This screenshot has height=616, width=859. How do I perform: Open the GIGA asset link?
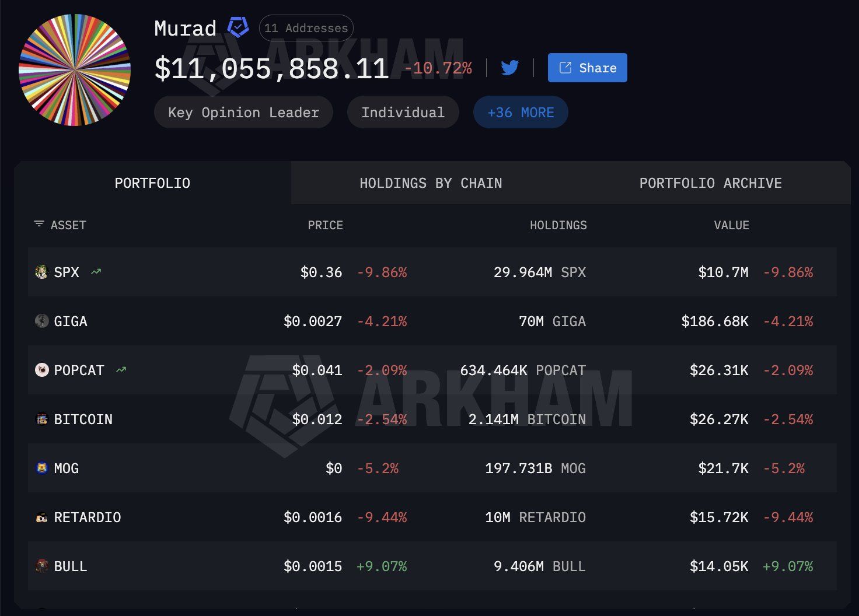[x=71, y=321]
